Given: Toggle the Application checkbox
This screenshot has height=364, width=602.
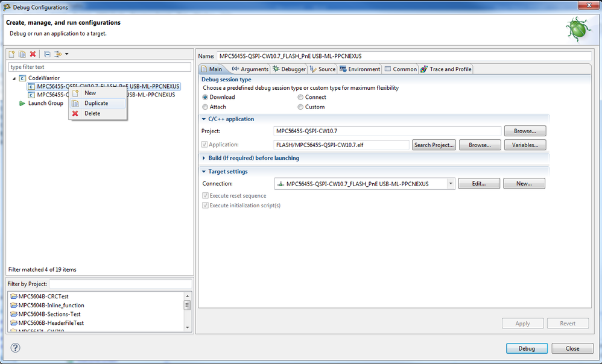Looking at the screenshot, I should pos(205,145).
